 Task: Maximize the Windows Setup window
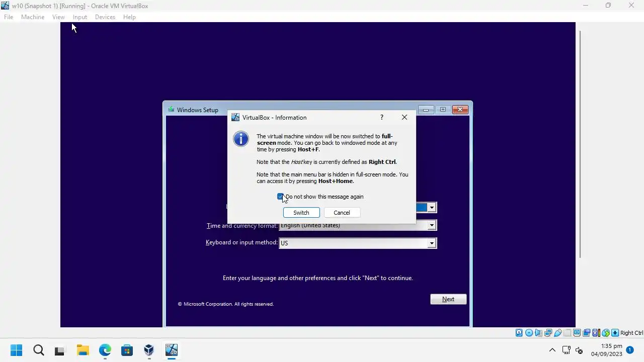coord(443,110)
